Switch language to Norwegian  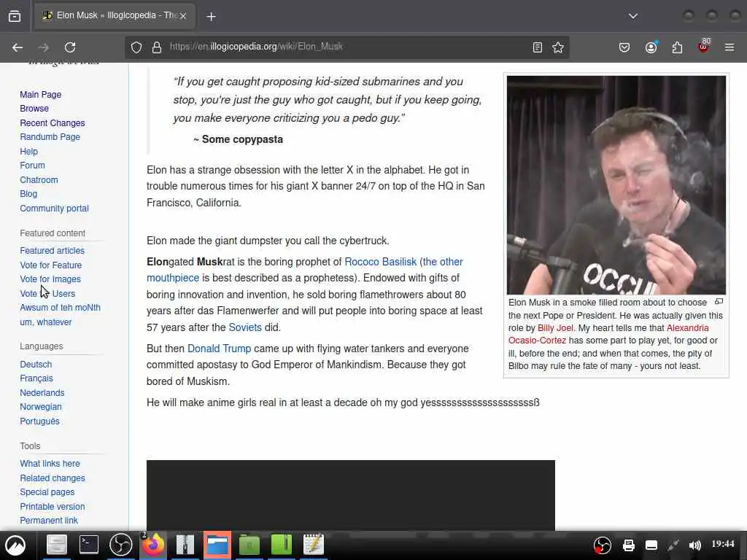point(41,407)
